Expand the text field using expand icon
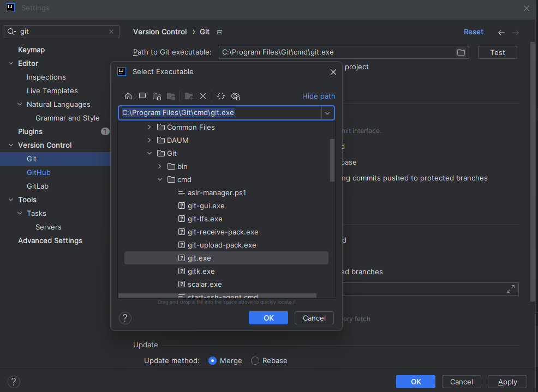 (x=511, y=289)
